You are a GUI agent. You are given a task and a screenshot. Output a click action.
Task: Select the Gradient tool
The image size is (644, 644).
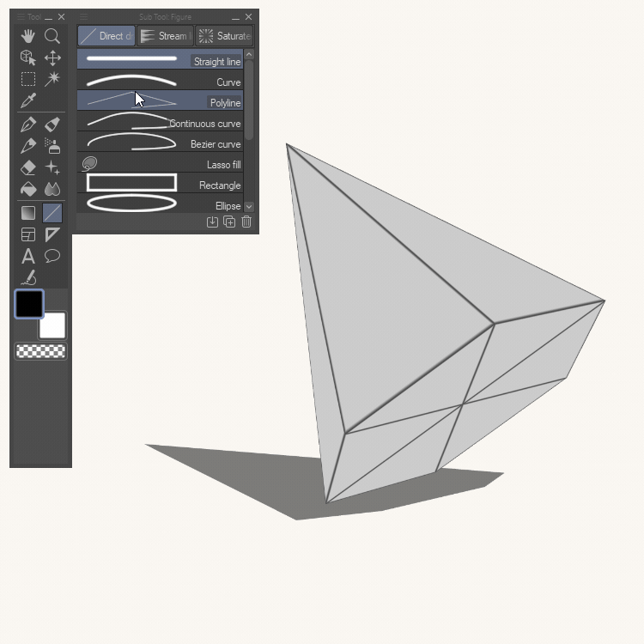coord(28,213)
